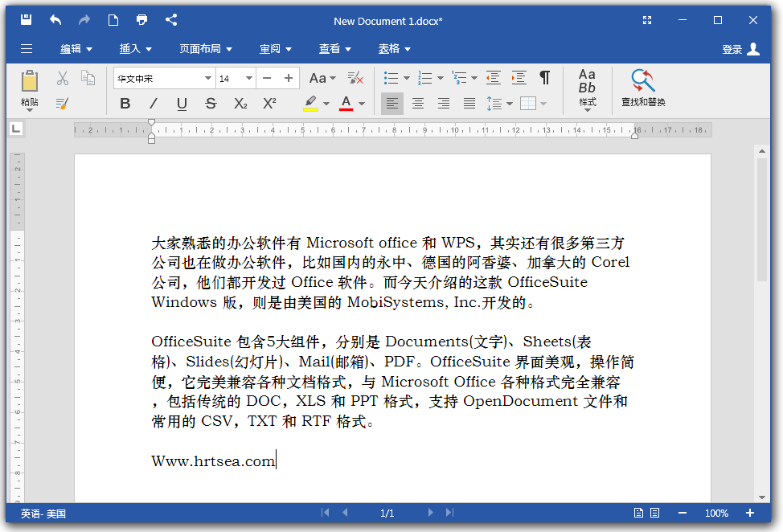
Task: Switch to web layout view icon
Action: pyautogui.click(x=654, y=513)
